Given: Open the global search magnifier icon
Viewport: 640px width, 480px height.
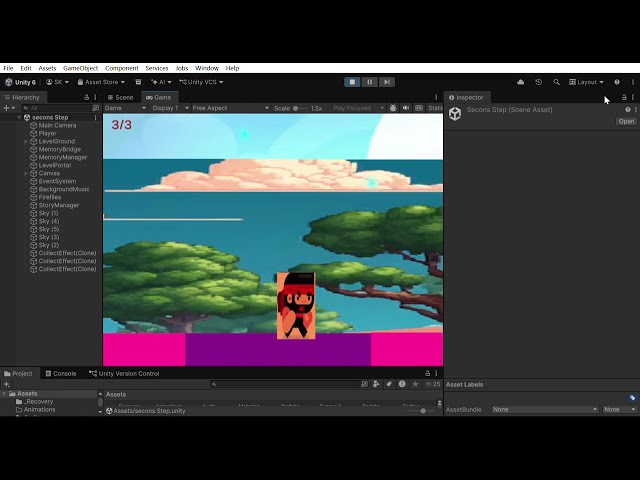Looking at the screenshot, I should coord(556,82).
